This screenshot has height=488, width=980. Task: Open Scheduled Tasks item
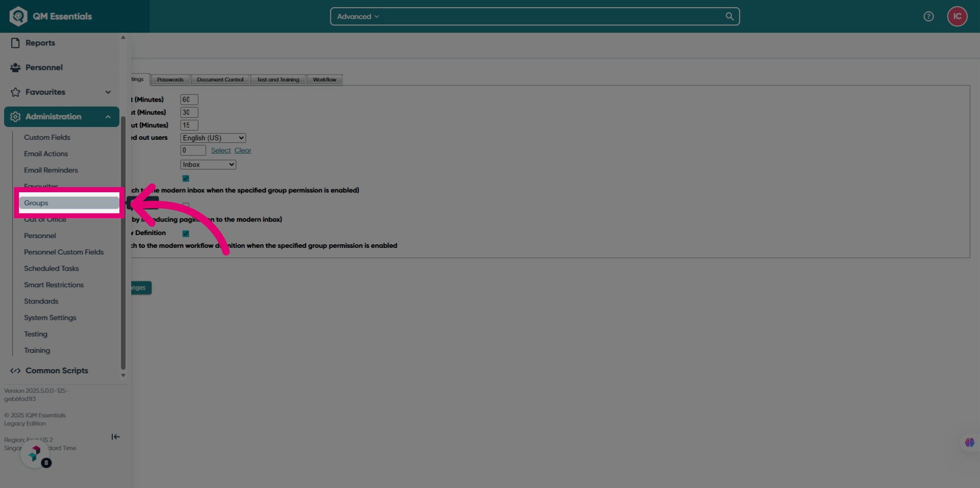52,268
